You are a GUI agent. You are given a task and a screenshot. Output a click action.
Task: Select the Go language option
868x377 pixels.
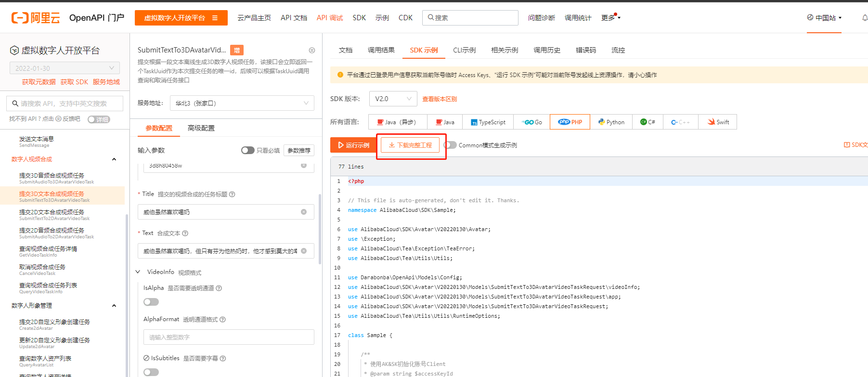pyautogui.click(x=532, y=122)
